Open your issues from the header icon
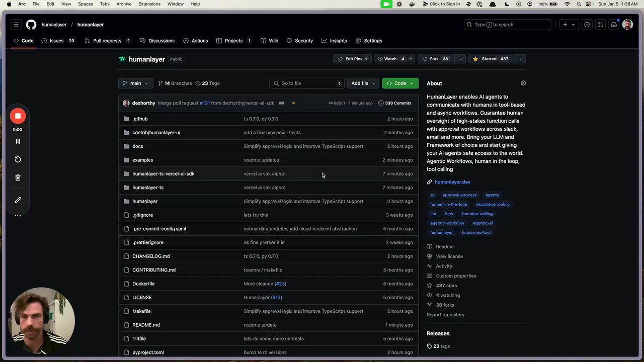Screen dimensions: 644x362 (x=587, y=25)
